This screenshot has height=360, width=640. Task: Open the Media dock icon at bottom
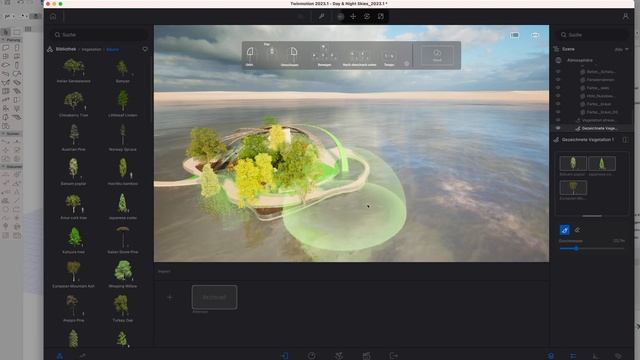coord(367,356)
